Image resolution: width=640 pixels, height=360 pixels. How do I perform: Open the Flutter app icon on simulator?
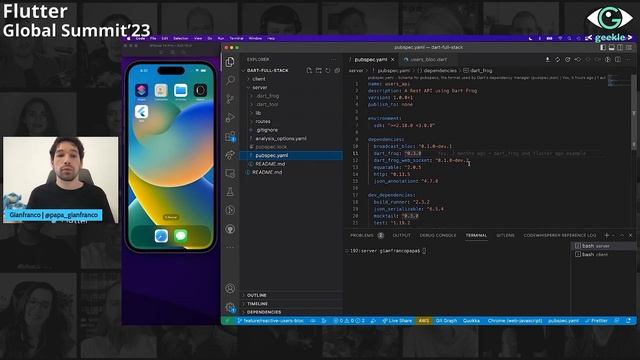(141, 112)
